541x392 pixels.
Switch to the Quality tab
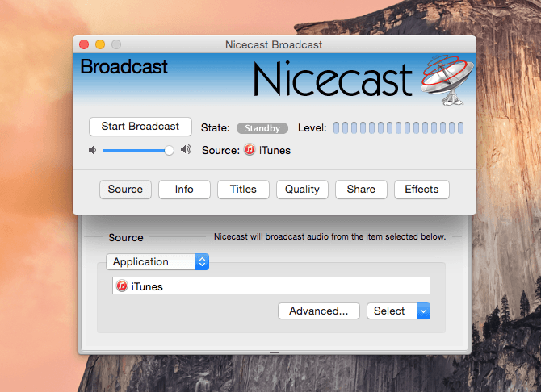[302, 190]
